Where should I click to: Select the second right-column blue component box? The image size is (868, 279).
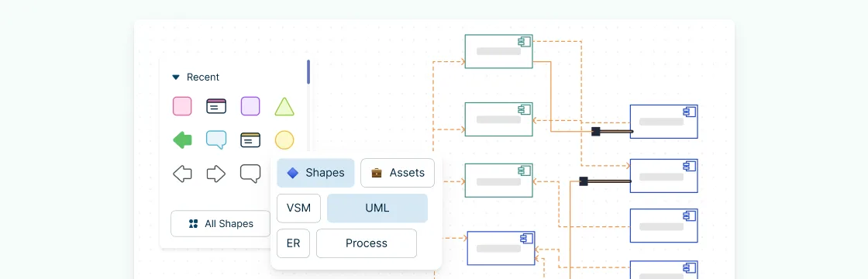click(x=663, y=176)
